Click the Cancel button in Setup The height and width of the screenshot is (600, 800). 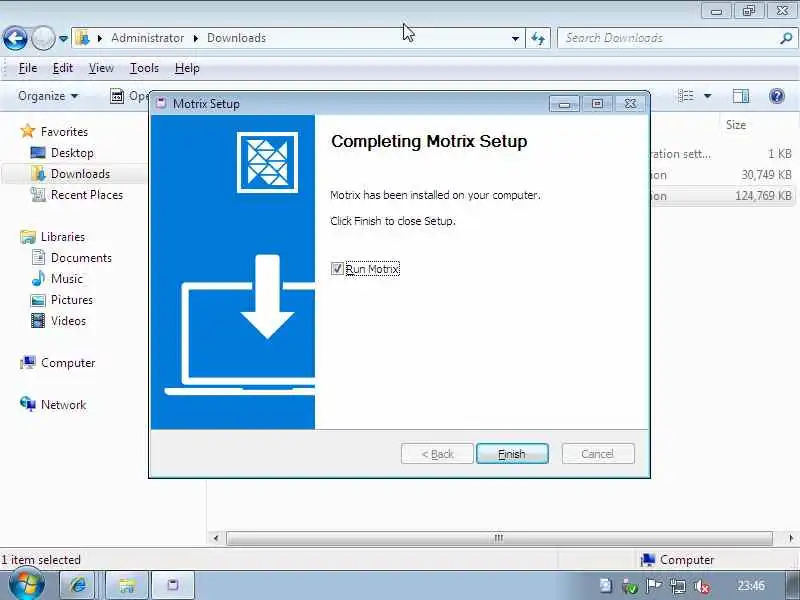[x=597, y=454]
